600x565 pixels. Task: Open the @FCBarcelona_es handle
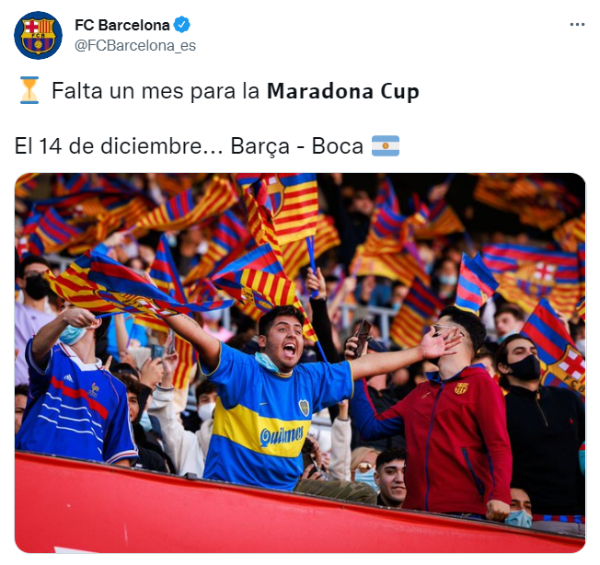coord(135,46)
